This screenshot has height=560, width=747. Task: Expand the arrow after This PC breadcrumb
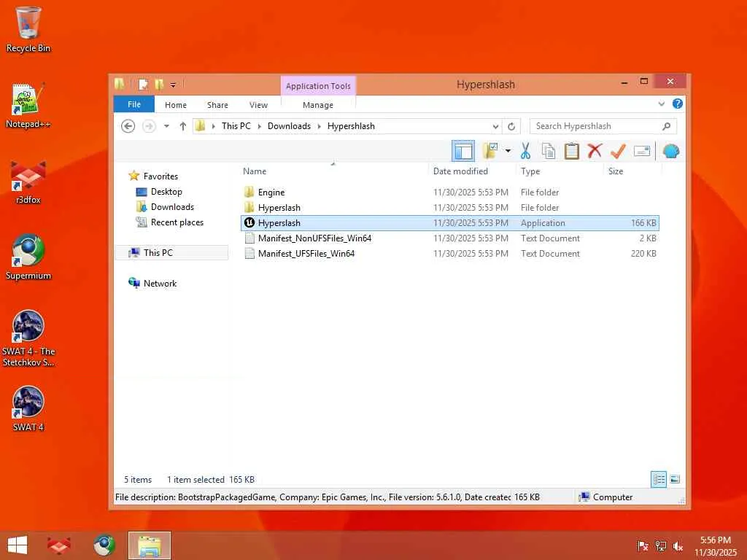(x=259, y=126)
